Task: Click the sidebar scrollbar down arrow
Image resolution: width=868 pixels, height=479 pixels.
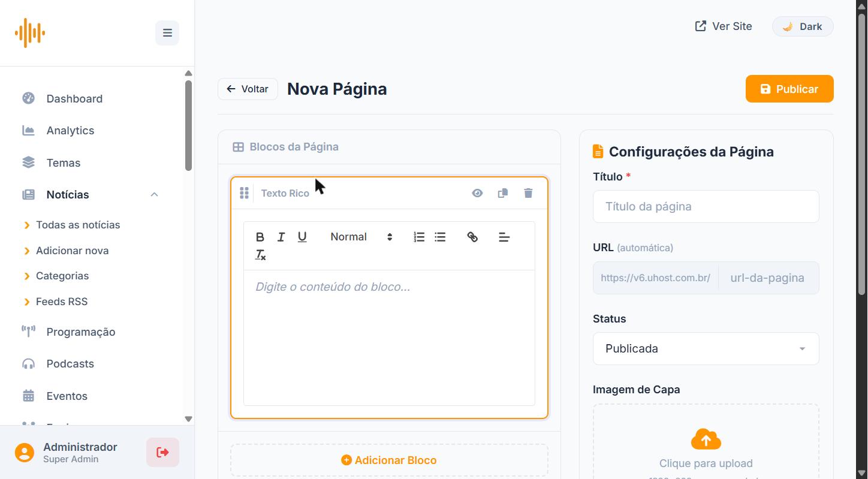Action: (188, 419)
